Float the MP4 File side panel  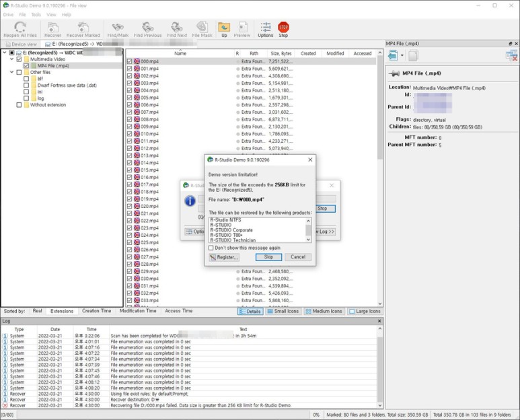(x=511, y=44)
